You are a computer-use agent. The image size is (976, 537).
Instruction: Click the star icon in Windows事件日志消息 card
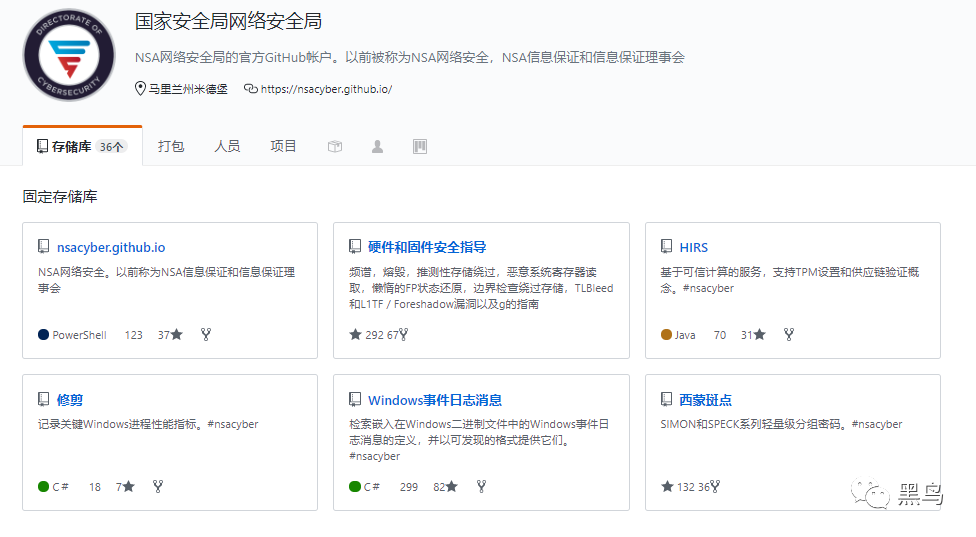tap(452, 487)
